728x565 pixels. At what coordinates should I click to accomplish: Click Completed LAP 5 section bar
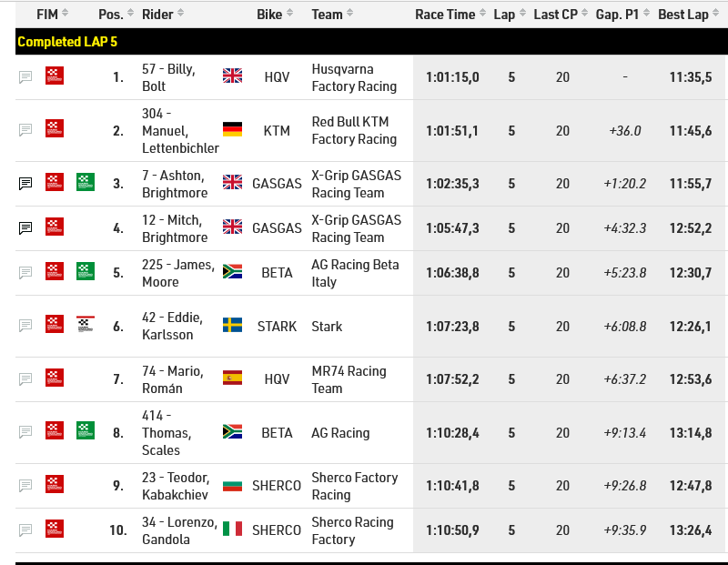(x=371, y=42)
